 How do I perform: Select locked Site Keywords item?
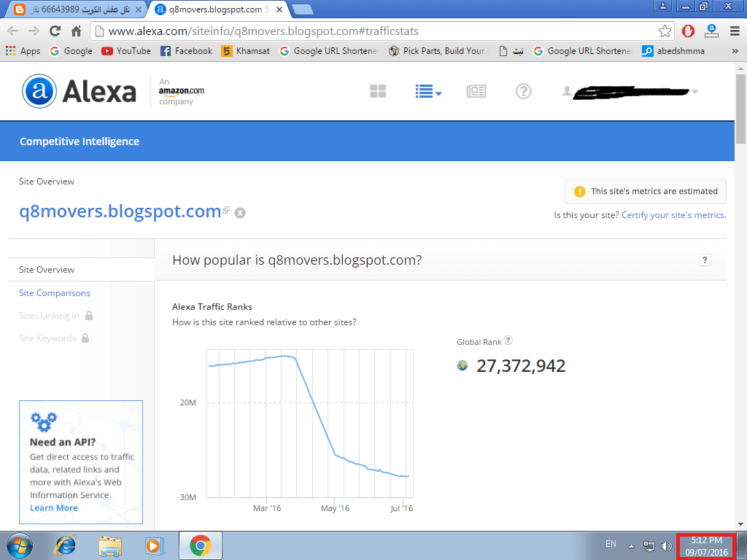pos(54,338)
